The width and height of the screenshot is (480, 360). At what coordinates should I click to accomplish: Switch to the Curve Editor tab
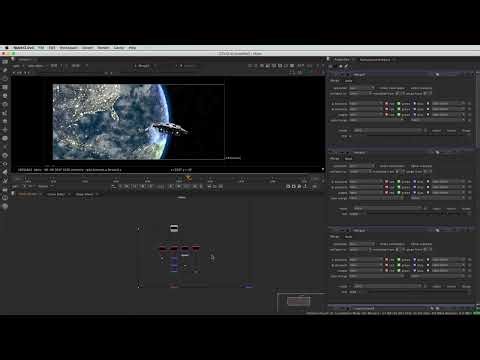click(x=56, y=194)
